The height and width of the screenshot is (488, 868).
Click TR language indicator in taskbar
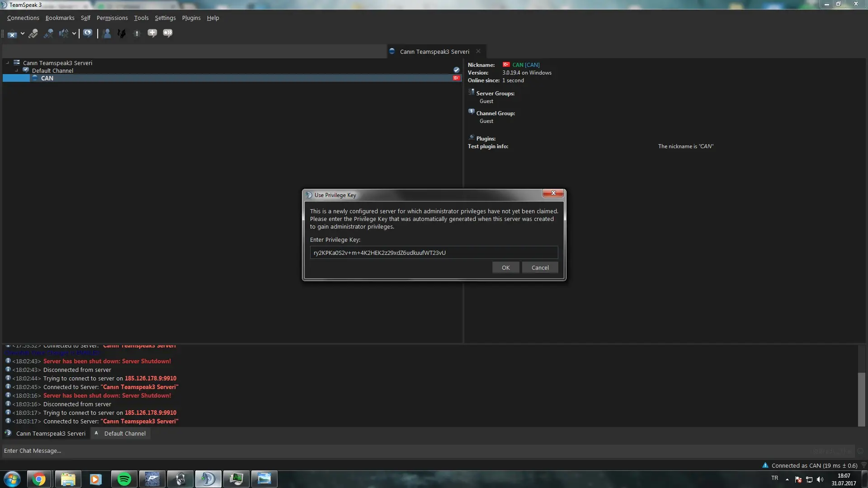coord(775,478)
